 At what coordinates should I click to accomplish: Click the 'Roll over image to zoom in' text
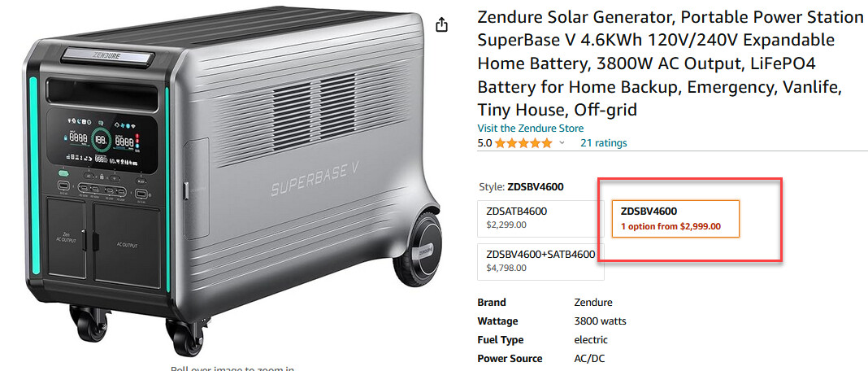[x=232, y=369]
